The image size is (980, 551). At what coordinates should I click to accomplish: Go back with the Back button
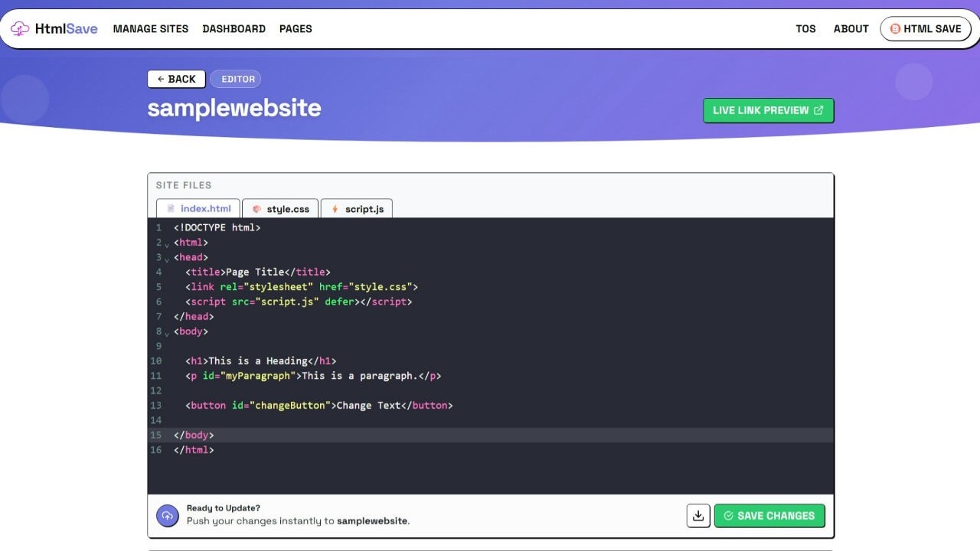[176, 79]
